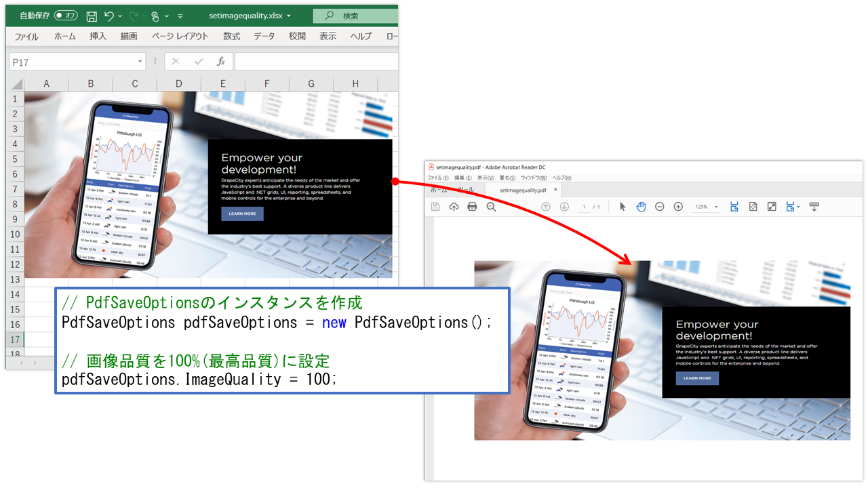Viewport: 868px width, 488px height.
Task: Click the next page down arrow in Acrobat
Action: (564, 207)
